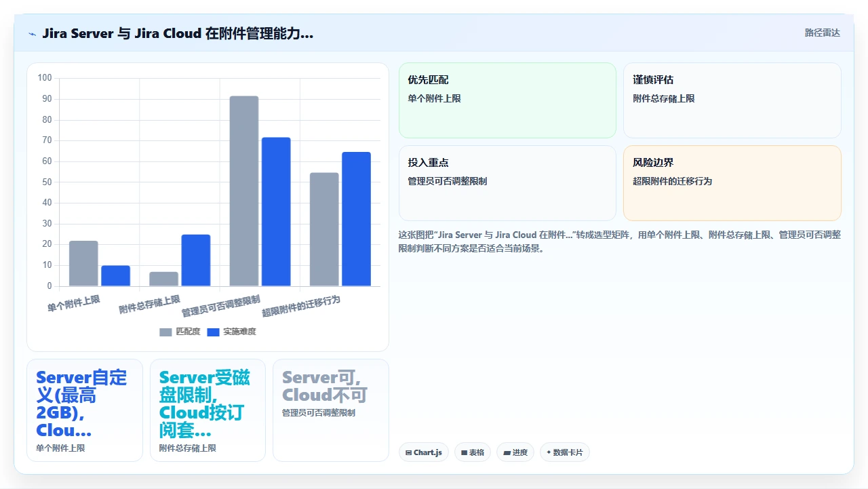The width and height of the screenshot is (868, 489).
Task: Click the blue 实施难度 bar for 超限附件的迁移行为
Action: pyautogui.click(x=356, y=219)
